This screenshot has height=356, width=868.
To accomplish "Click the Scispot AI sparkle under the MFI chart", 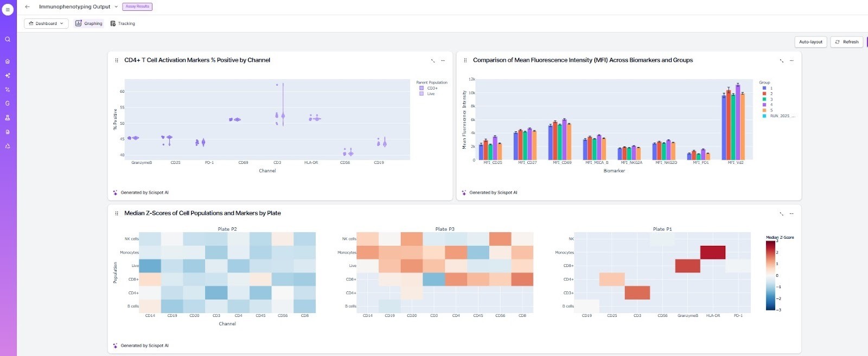I will click(464, 193).
